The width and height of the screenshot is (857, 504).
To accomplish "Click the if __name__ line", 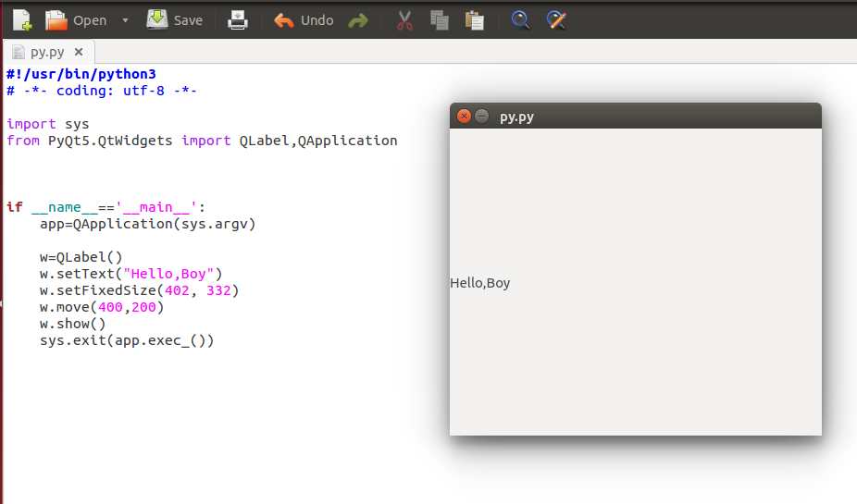I will pyautogui.click(x=106, y=207).
